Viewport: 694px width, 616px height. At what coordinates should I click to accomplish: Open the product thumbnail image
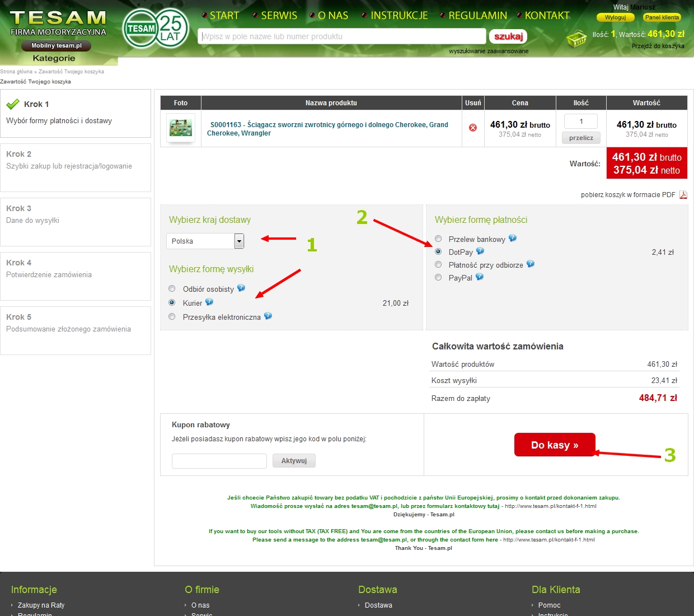coord(181,128)
